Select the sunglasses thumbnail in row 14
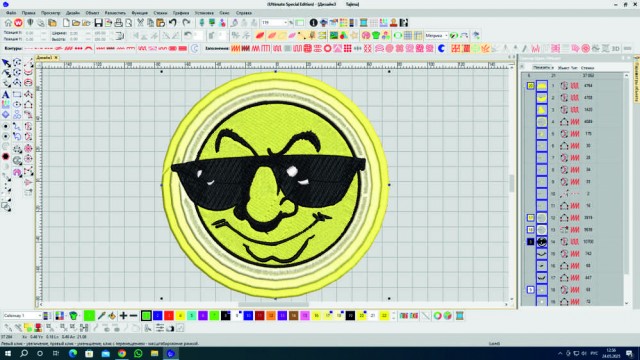 (542, 242)
